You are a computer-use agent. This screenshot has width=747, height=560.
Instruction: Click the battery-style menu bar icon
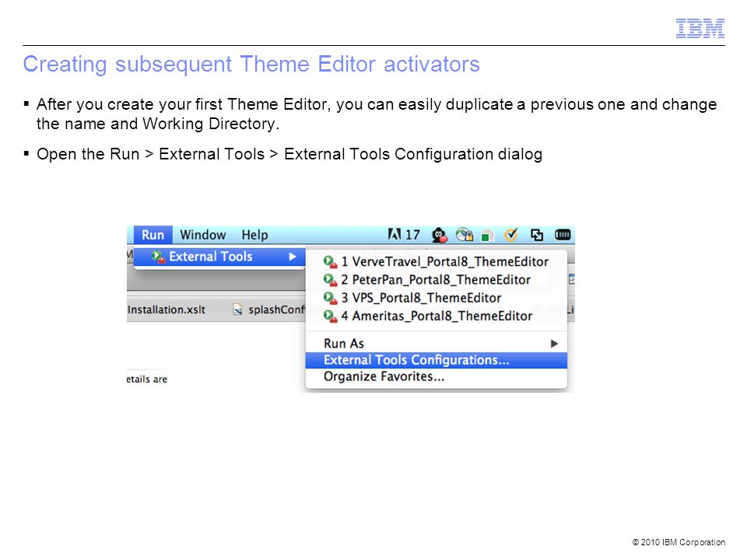[563, 235]
